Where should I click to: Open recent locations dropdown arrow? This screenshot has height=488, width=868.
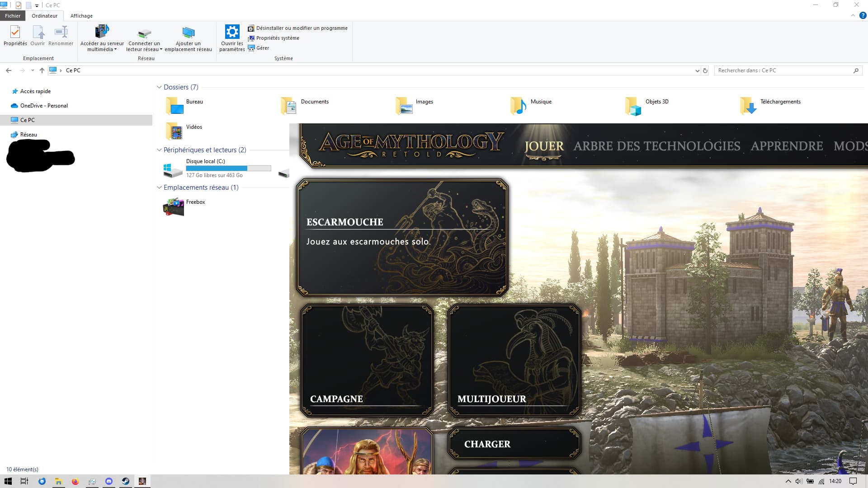tap(33, 70)
